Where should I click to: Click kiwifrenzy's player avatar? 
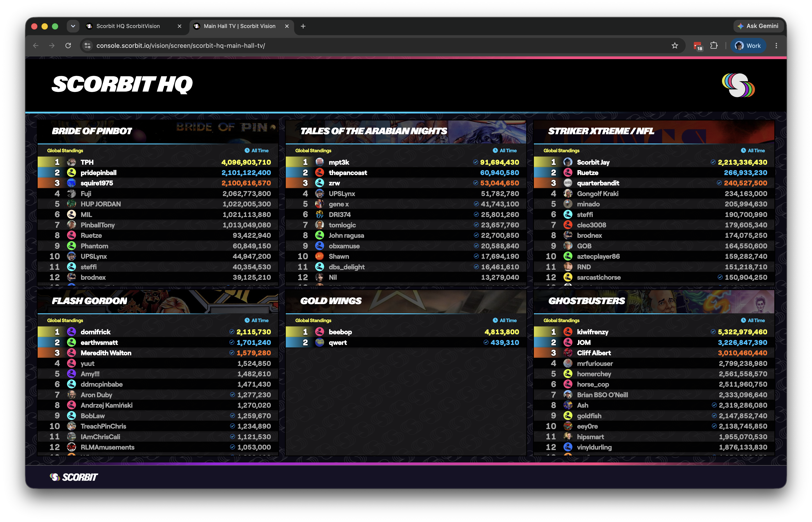568,332
